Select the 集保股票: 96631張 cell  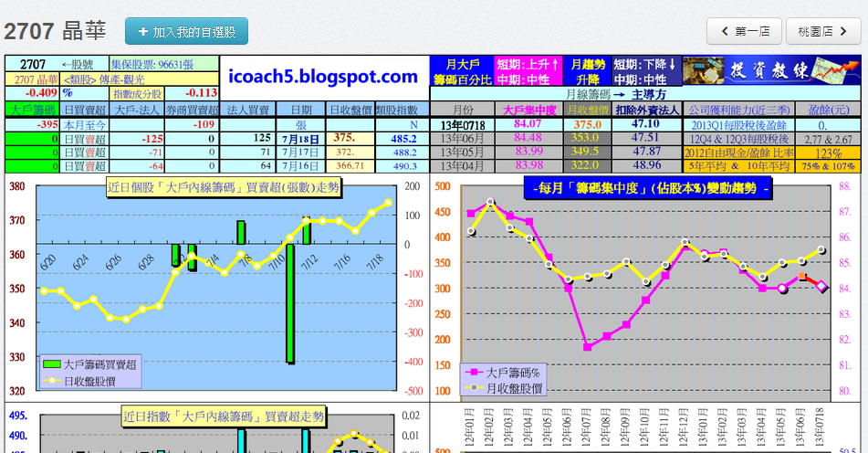point(164,64)
